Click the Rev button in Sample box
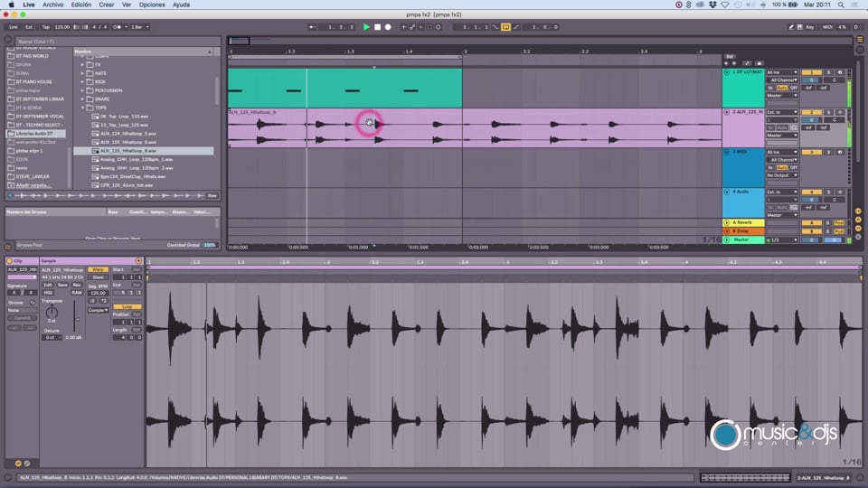Viewport: 868px width, 488px height. (76, 285)
